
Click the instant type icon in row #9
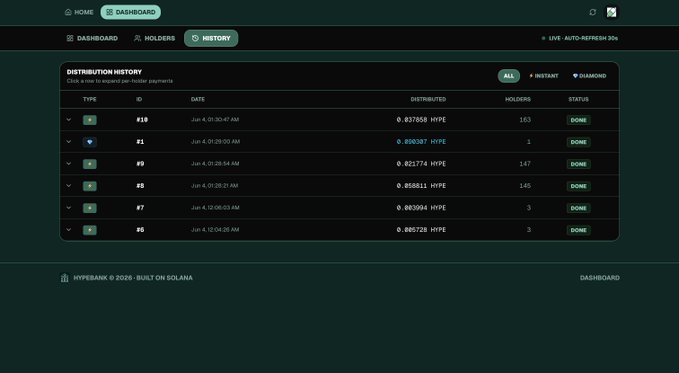point(90,164)
